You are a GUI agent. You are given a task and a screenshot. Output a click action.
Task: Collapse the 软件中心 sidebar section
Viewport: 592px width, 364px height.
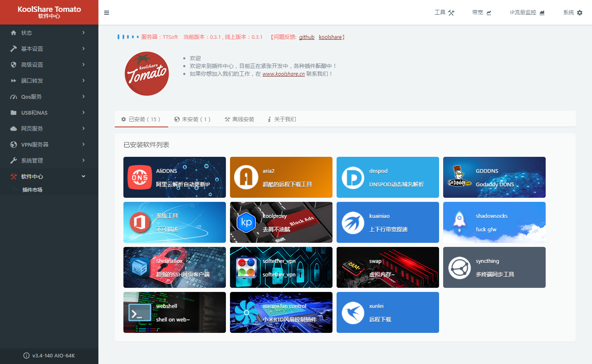(49, 176)
